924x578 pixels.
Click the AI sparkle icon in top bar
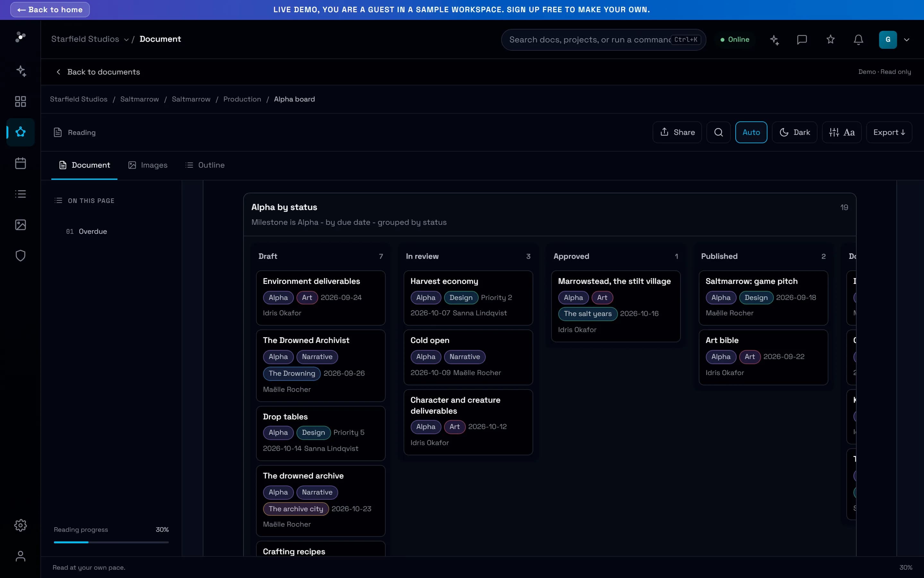[774, 40]
